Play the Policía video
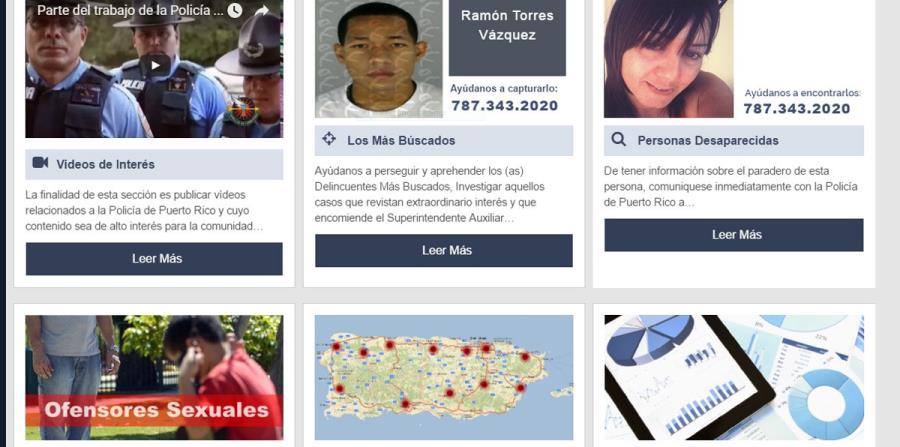Image resolution: width=900 pixels, height=447 pixels. tap(154, 65)
